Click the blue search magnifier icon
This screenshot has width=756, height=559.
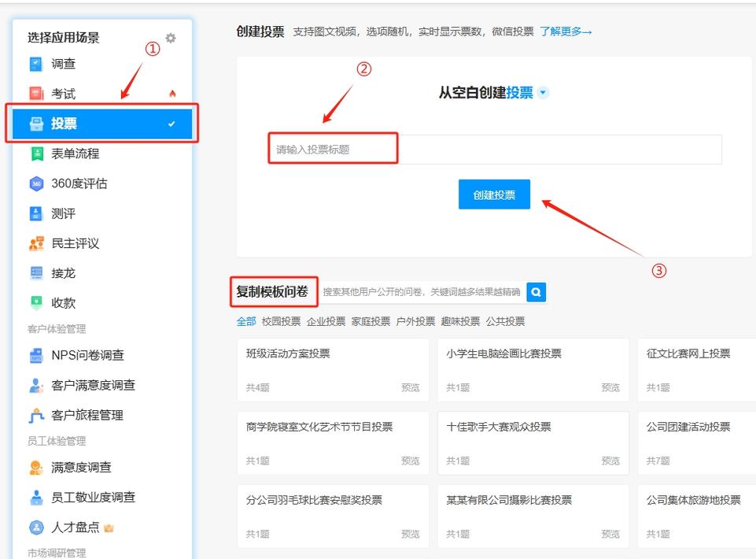point(536,291)
